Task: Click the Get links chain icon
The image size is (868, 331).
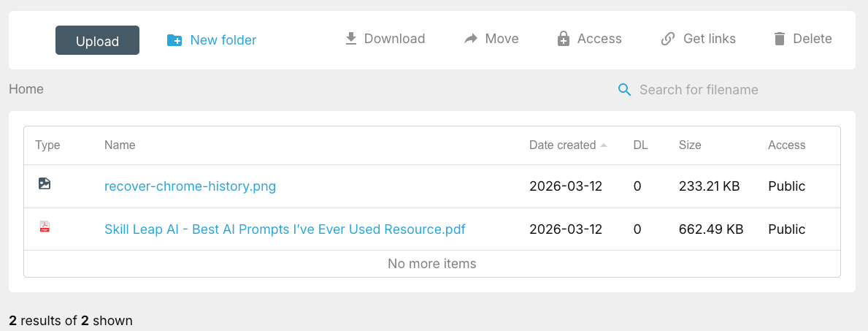Action: (x=667, y=39)
